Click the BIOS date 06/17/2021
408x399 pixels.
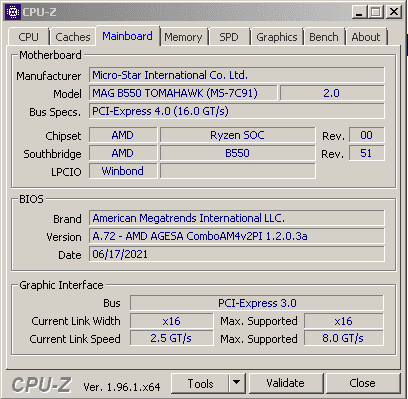(x=237, y=254)
